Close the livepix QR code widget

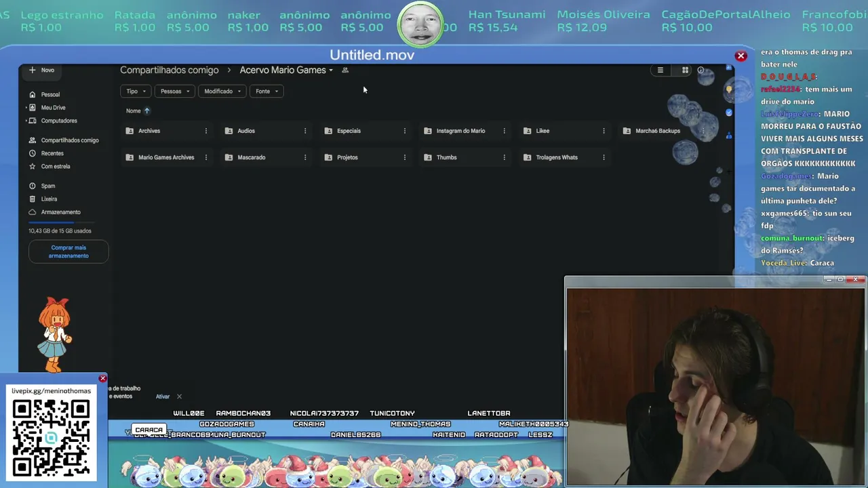tap(102, 378)
